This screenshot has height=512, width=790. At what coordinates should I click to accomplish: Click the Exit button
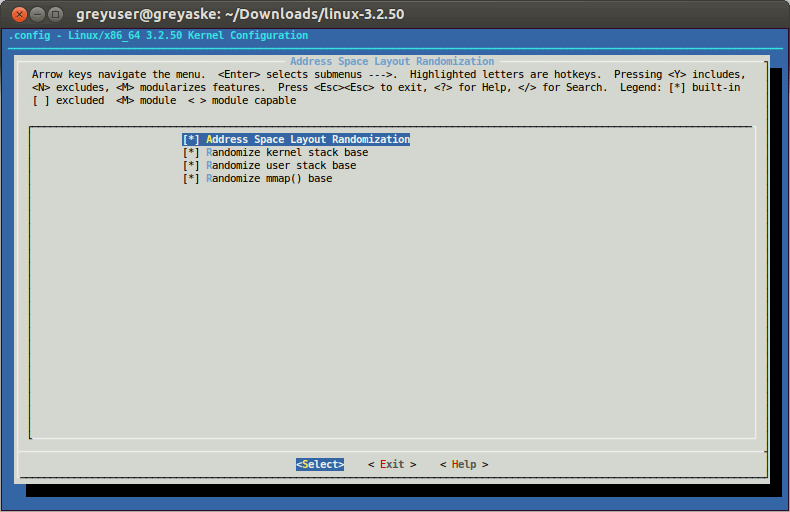coord(392,464)
